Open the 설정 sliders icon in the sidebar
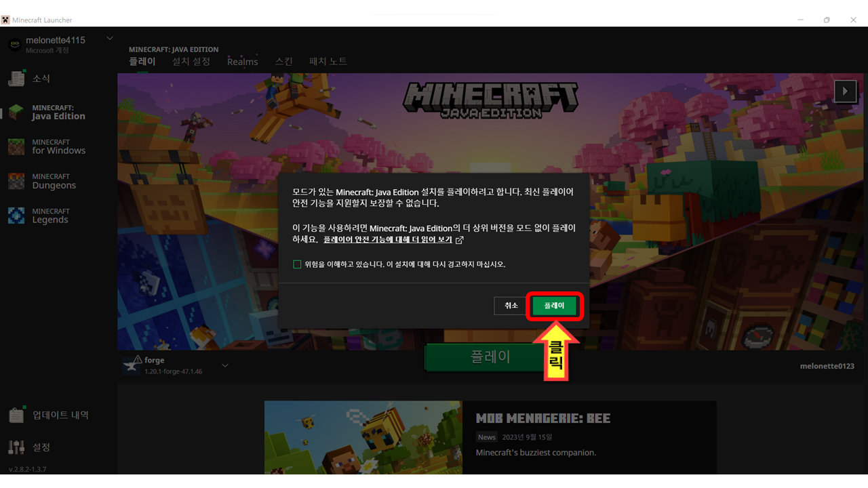 point(16,447)
